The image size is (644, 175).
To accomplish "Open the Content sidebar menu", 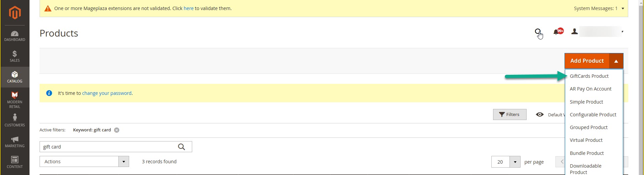I will tap(15, 162).
